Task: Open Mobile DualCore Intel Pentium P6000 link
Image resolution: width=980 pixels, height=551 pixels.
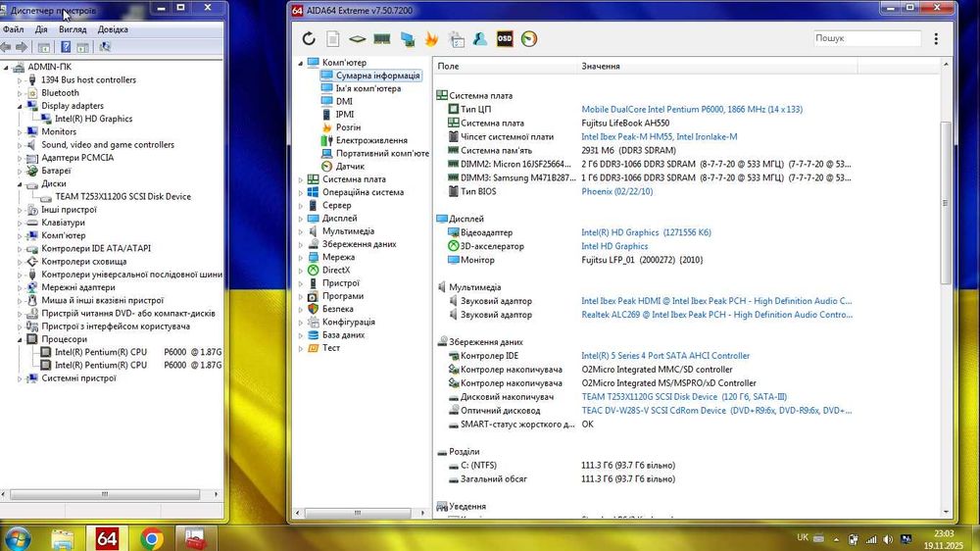Action: tap(692, 110)
